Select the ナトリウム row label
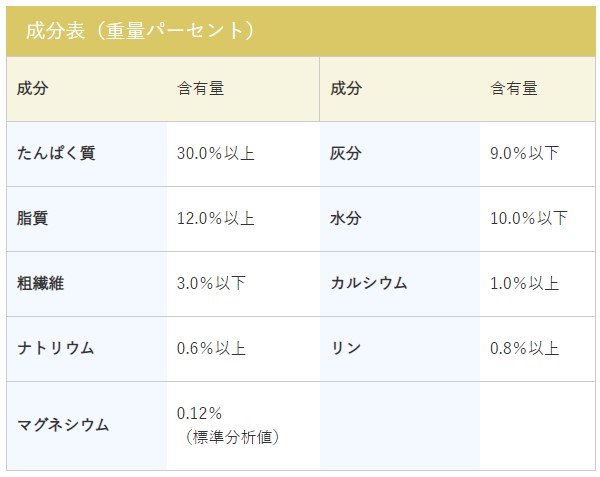 click(x=56, y=348)
